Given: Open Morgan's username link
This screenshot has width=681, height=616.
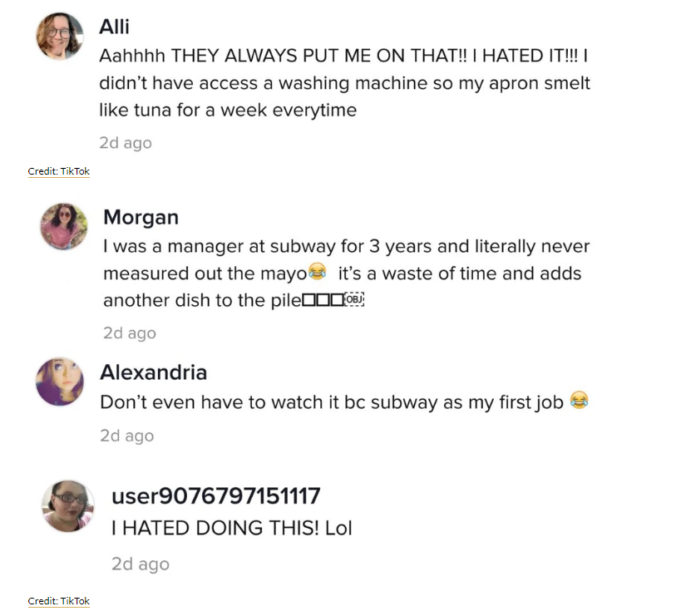Looking at the screenshot, I should [x=141, y=218].
